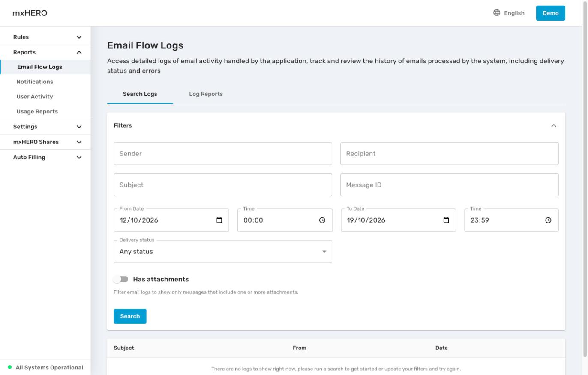Click the mxHERO logo
This screenshot has width=588, height=375.
point(30,13)
